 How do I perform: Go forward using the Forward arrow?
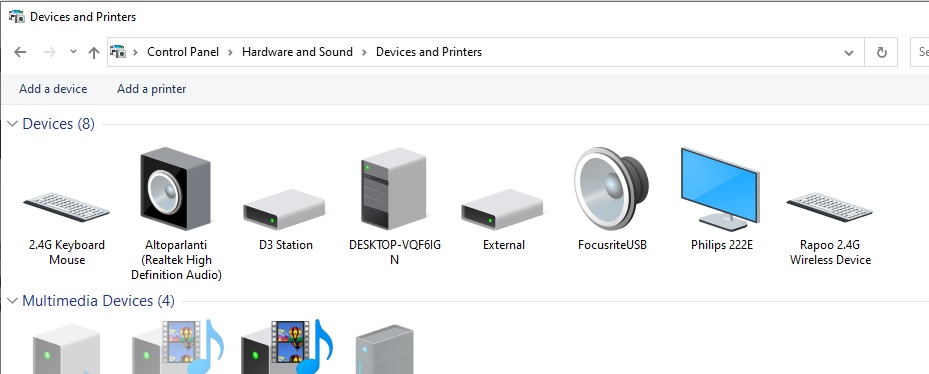tap(50, 52)
